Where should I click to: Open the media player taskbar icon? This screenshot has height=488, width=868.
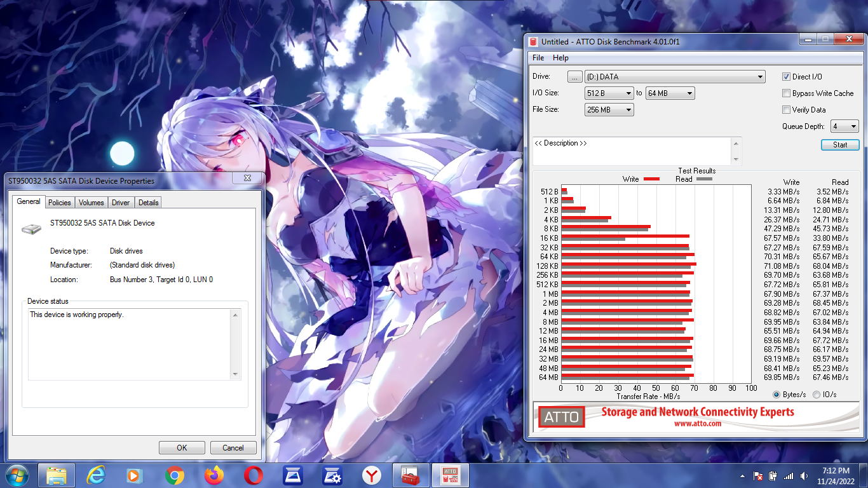[134, 475]
